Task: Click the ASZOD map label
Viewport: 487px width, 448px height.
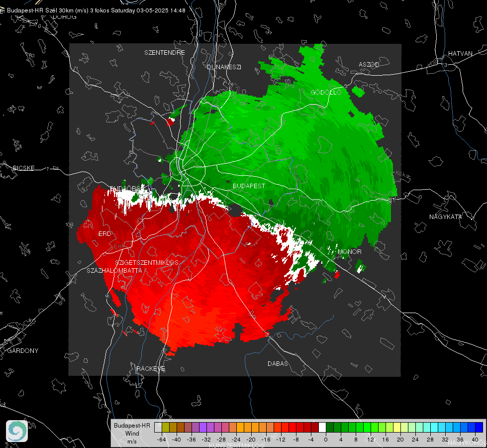Action: point(369,64)
